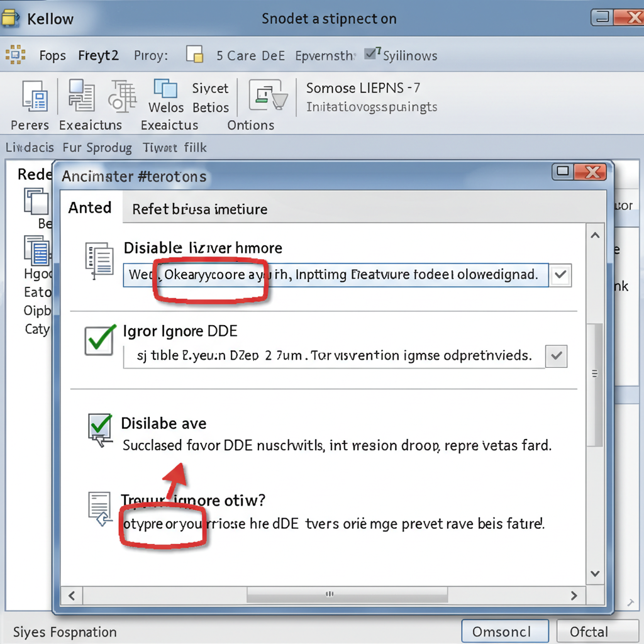
Task: Click the Siyes Fospnation status text
Action: [x=65, y=632]
